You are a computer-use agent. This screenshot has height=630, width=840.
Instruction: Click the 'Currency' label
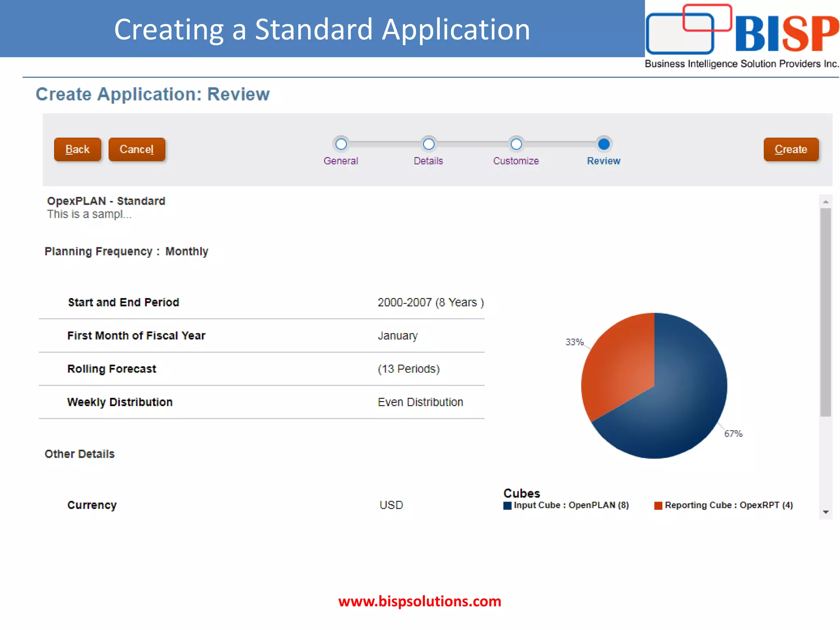coord(92,505)
